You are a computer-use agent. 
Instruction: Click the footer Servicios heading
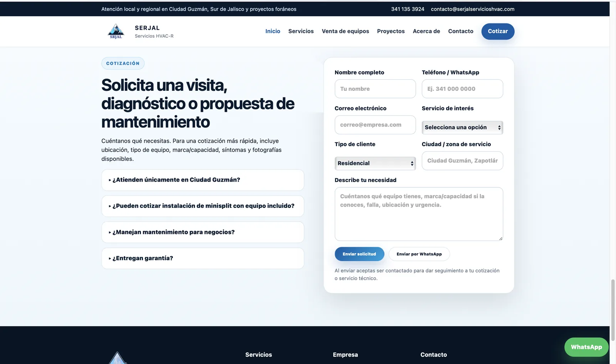[x=259, y=355]
